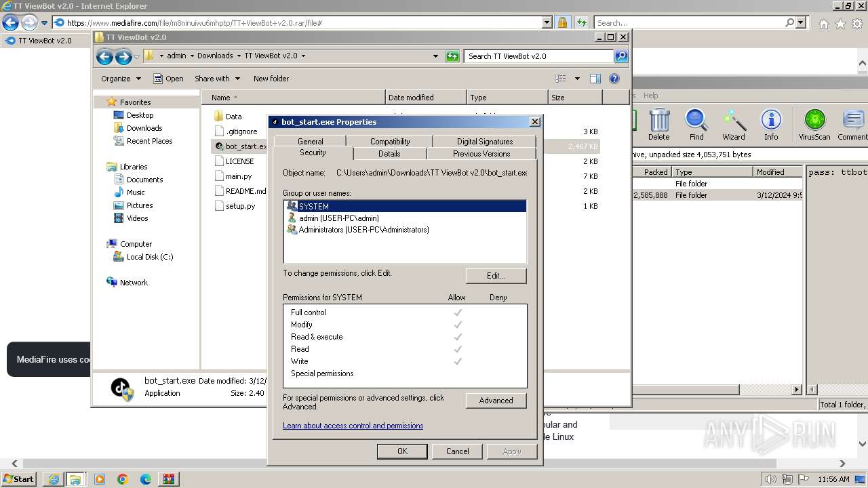Click Internet Explorer forward button
The width and height of the screenshot is (868, 488).
28,22
